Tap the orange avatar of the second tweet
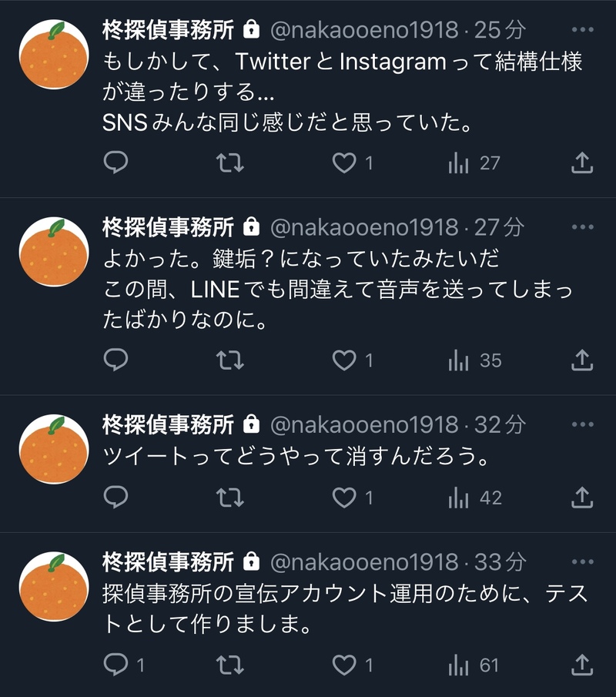Viewport: 616px width, 697px height. (x=53, y=252)
